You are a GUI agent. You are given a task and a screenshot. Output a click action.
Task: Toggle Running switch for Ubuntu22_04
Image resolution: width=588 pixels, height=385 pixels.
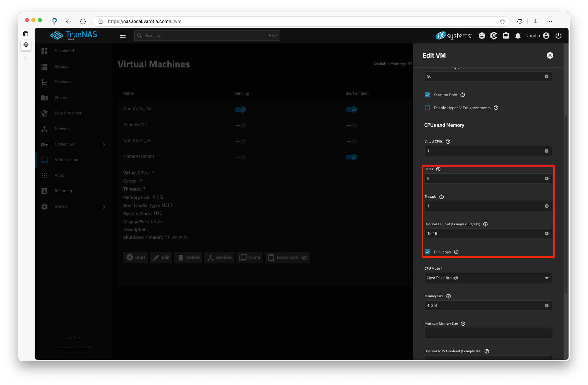click(240, 141)
